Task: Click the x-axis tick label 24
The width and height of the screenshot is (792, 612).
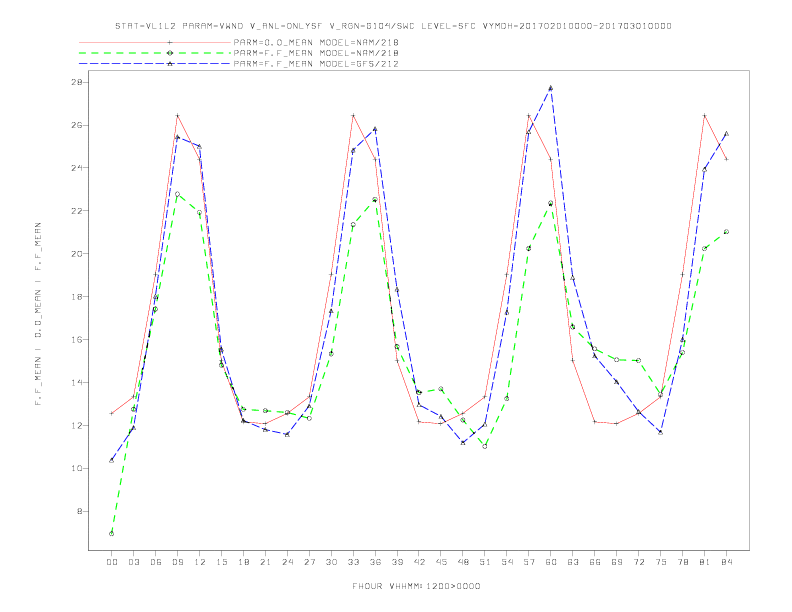Action: tap(287, 562)
